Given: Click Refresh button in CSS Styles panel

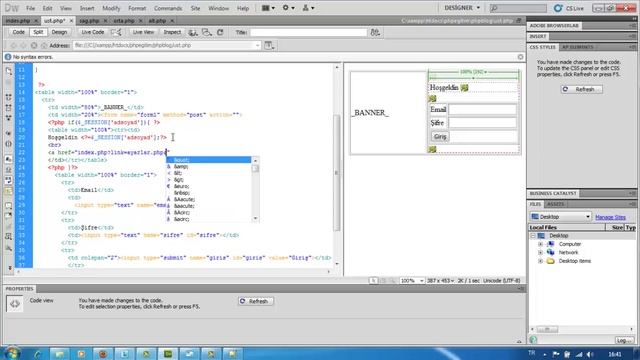Looking at the screenshot, I should pyautogui.click(x=582, y=89).
